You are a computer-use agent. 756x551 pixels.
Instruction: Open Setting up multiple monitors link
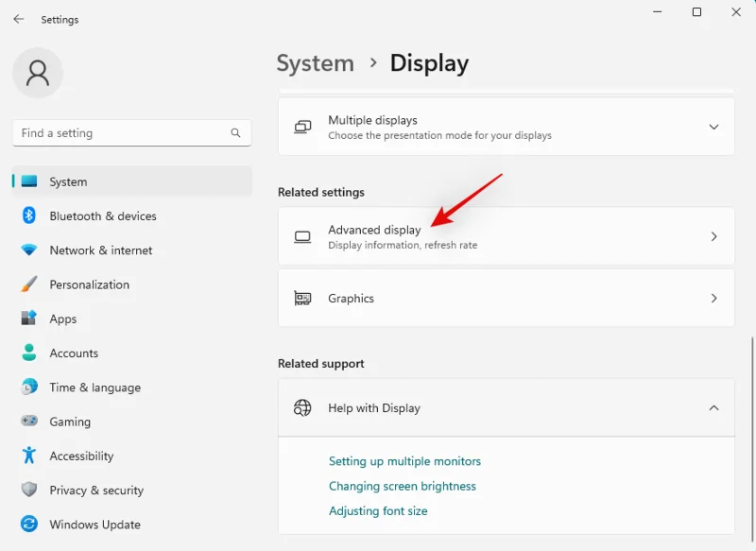coord(404,461)
